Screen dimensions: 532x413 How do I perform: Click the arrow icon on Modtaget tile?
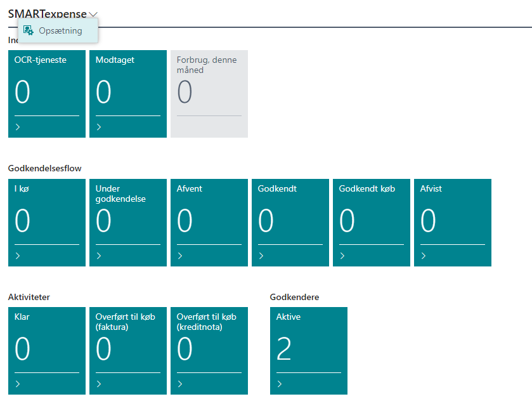[99, 127]
